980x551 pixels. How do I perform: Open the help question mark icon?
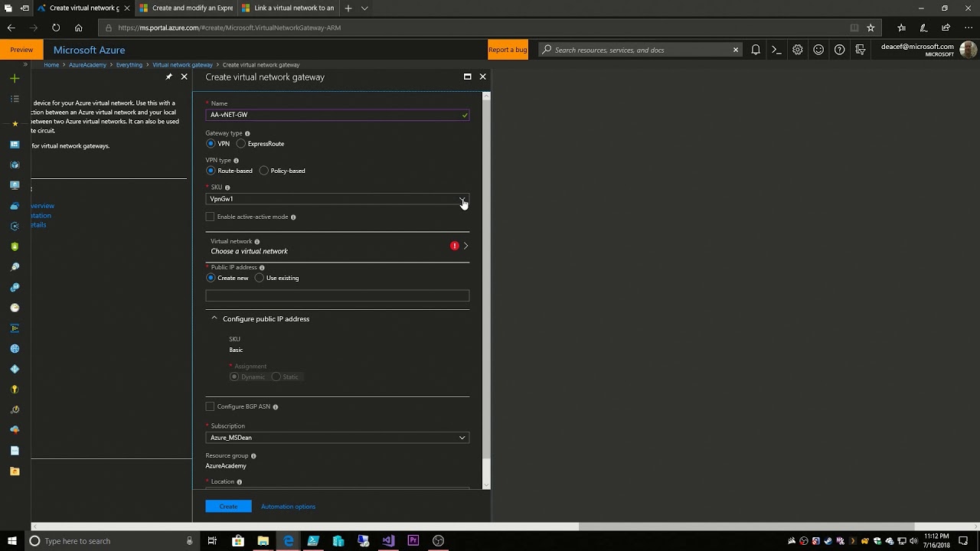(840, 50)
